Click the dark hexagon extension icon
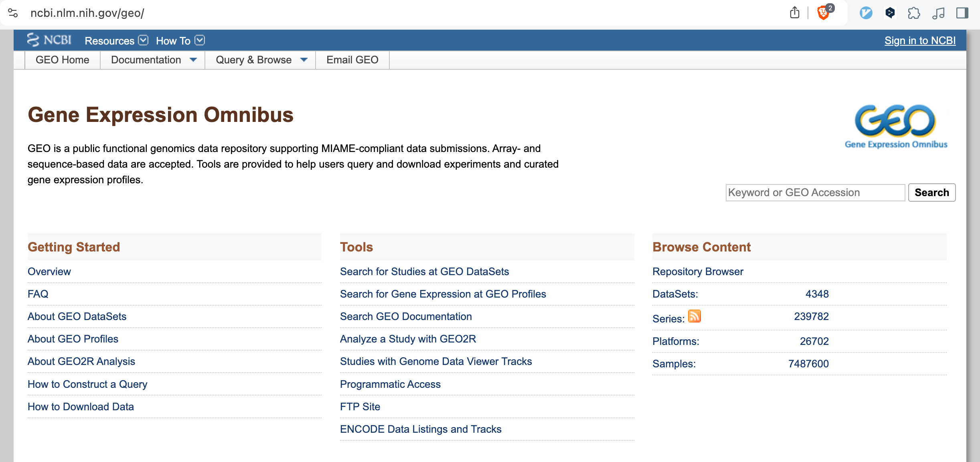The height and width of the screenshot is (462, 980). coord(890,13)
